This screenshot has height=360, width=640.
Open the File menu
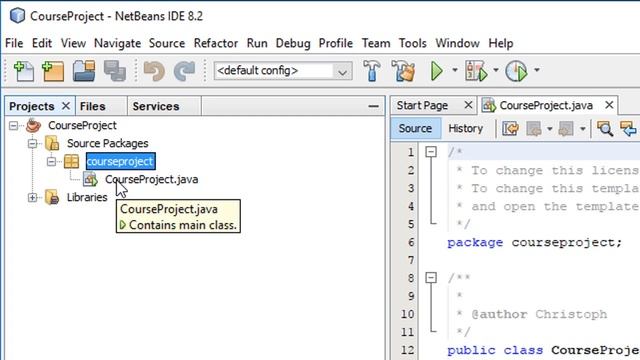click(x=14, y=43)
